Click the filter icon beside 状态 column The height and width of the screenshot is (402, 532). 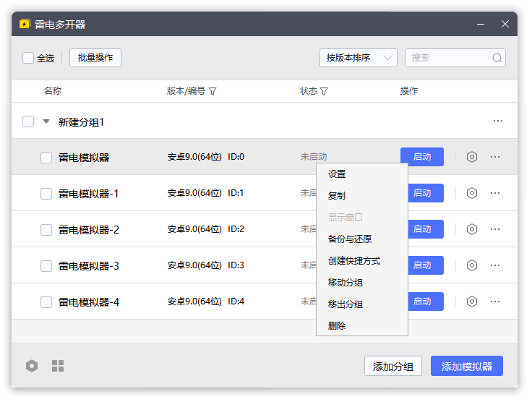point(324,92)
